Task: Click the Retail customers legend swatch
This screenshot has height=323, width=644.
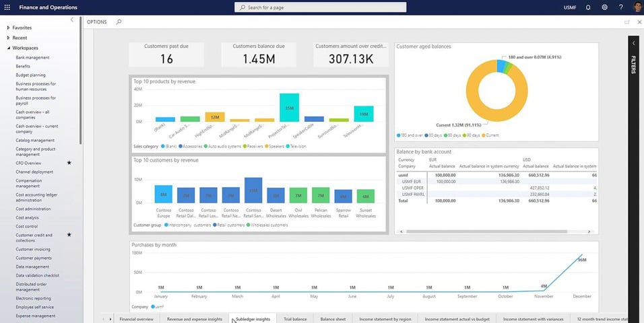Action: (x=215, y=225)
